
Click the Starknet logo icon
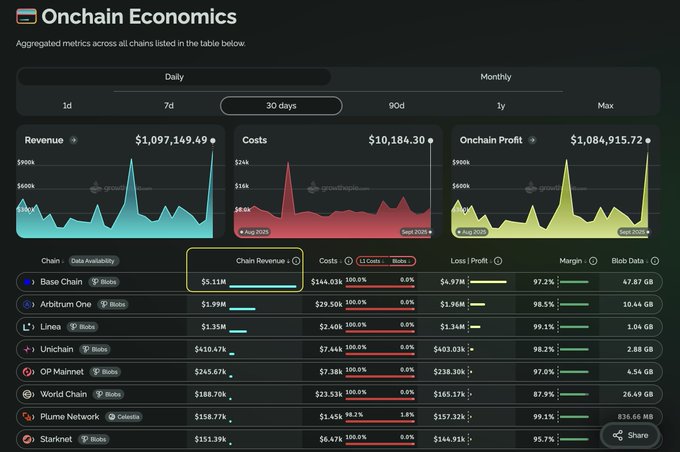point(27,439)
